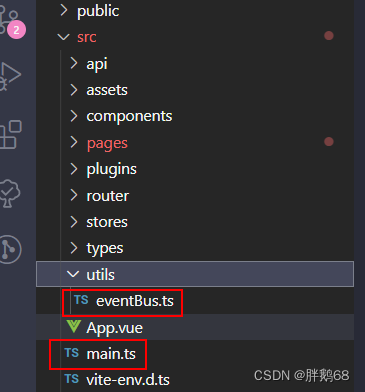Select the plugins folder name
The width and height of the screenshot is (365, 392).
[x=112, y=170]
